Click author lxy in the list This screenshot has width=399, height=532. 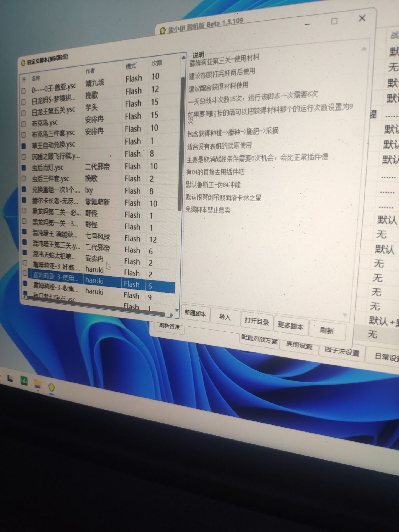pos(89,190)
